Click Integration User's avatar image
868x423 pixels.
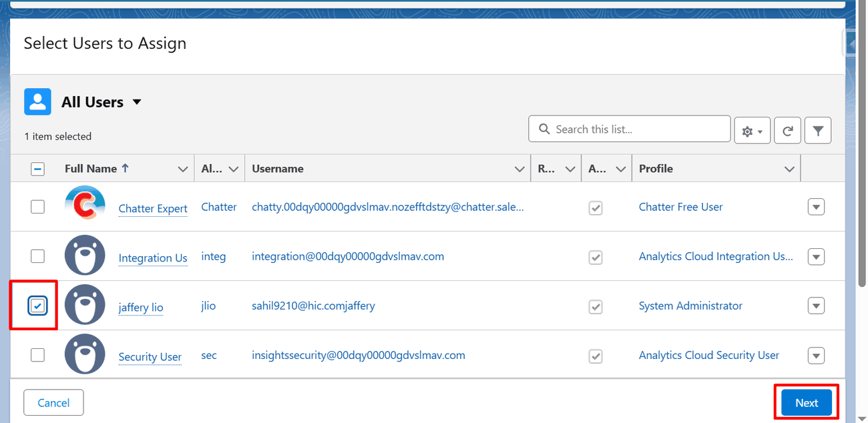85,255
